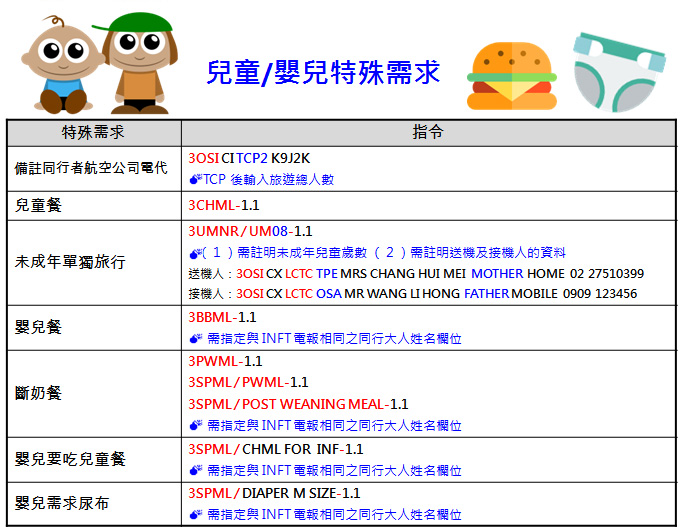Screen dimensions: 682x527
Task: Select the '斷奶餐' row label
Action: point(38,394)
